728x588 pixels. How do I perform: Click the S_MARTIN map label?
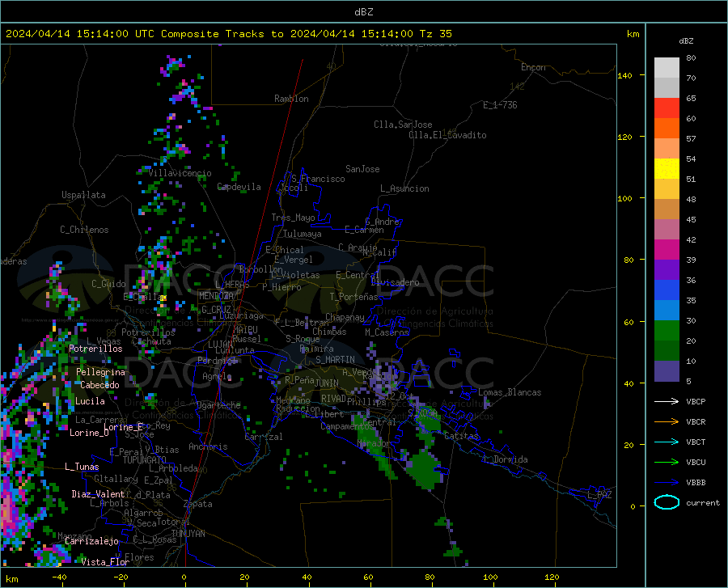click(335, 360)
